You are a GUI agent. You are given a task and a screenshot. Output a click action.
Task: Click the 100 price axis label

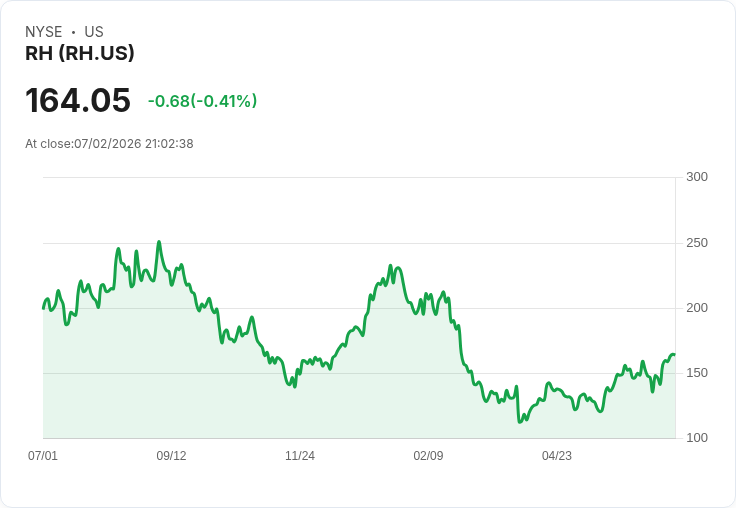point(697,438)
